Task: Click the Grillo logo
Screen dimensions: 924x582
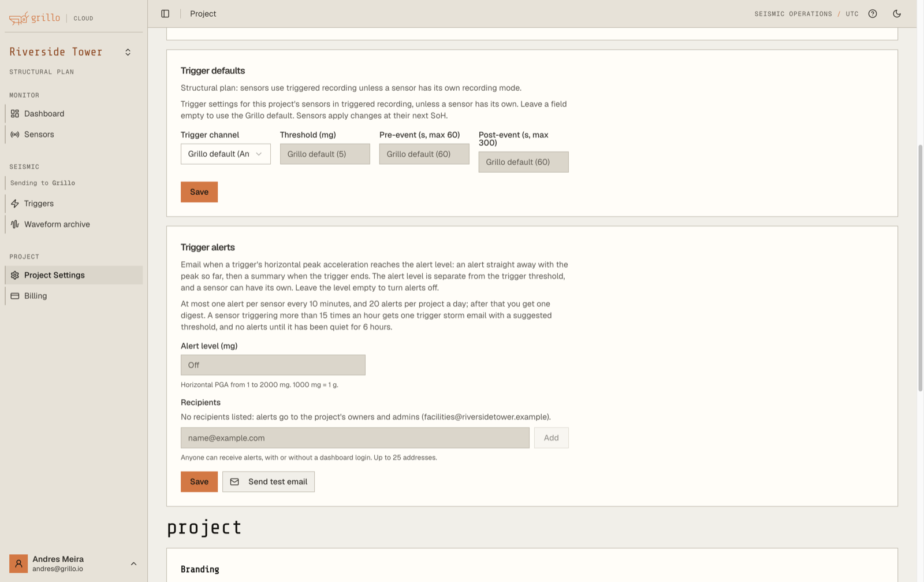Action: pyautogui.click(x=35, y=18)
